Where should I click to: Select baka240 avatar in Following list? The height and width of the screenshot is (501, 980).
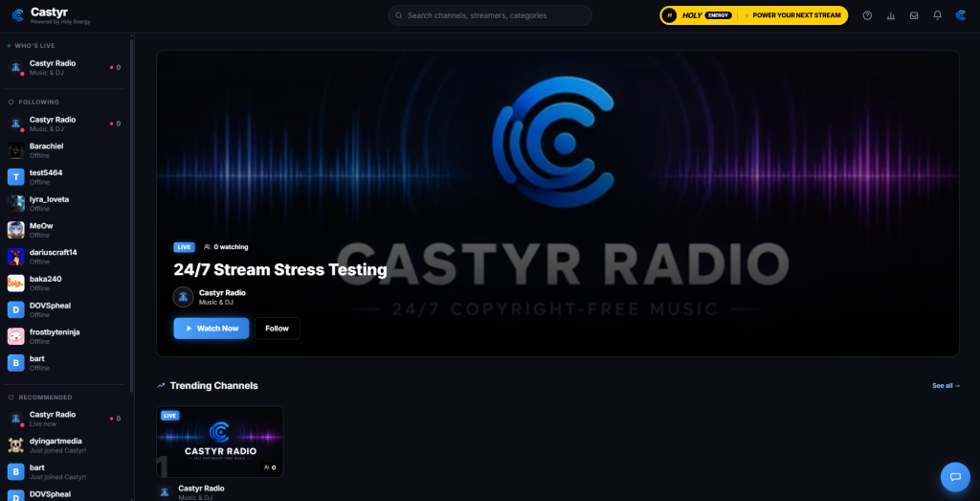coord(15,284)
